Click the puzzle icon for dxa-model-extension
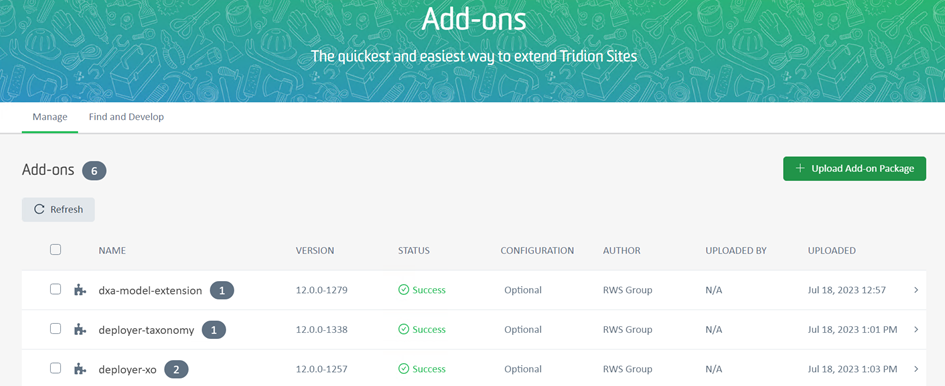945x386 pixels. [x=80, y=290]
